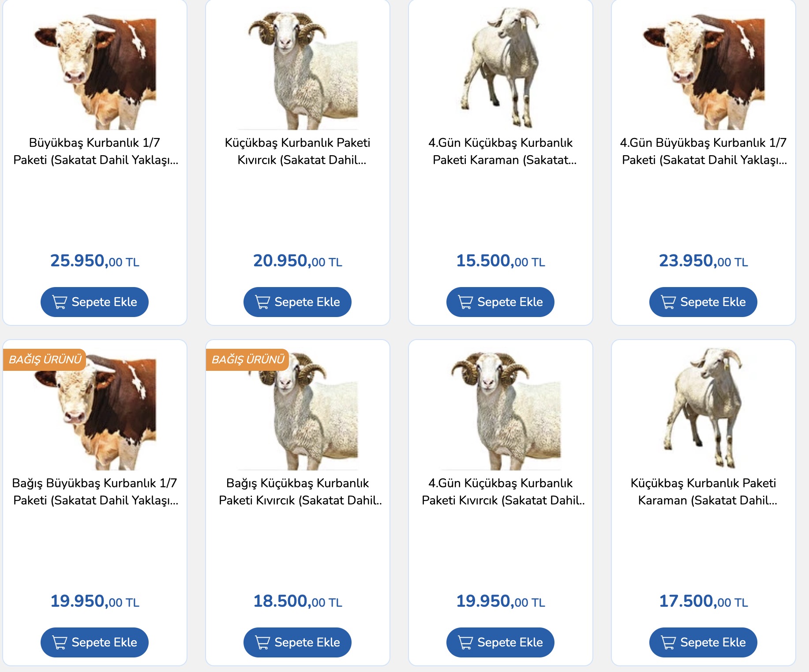This screenshot has height=672, width=809.
Task: Add 4.Gün Küçükbaş Kıvırcık package to cart
Action: pos(500,642)
